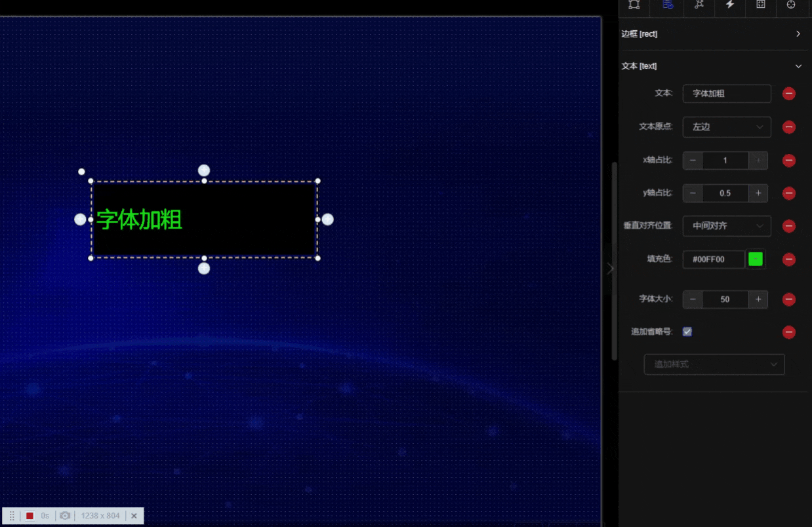
Task: Decrease the y轴占比 value
Action: click(x=693, y=193)
